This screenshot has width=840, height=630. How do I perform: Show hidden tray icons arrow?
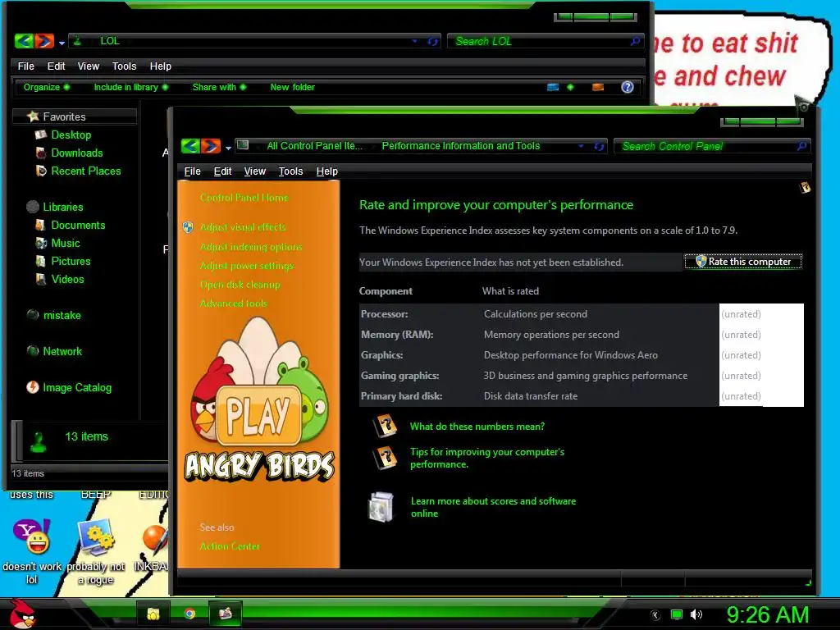pos(655,615)
